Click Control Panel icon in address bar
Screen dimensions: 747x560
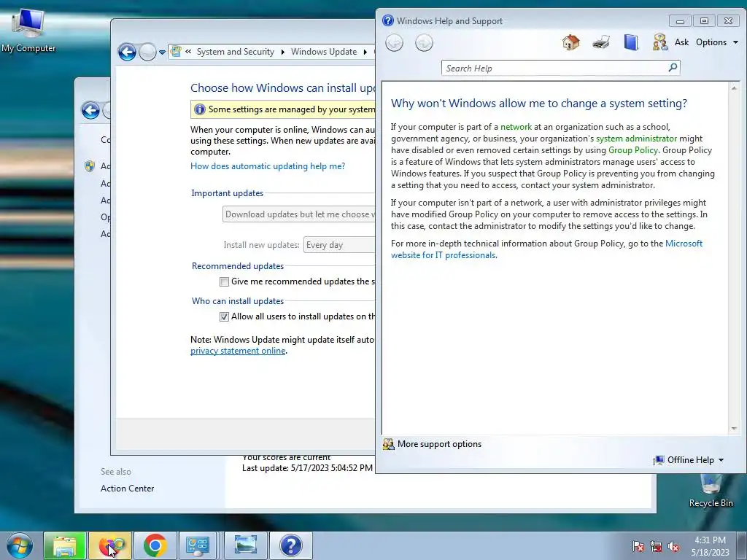tap(176, 52)
